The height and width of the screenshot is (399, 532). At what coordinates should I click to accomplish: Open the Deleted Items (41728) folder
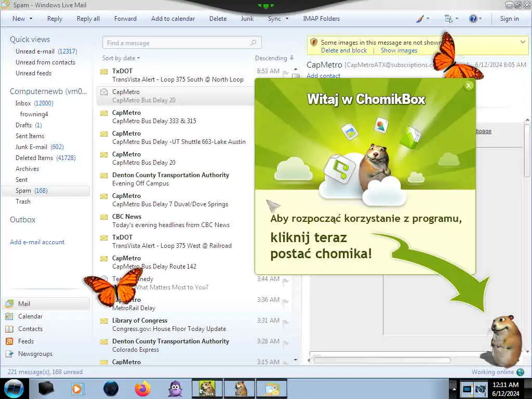(x=46, y=158)
